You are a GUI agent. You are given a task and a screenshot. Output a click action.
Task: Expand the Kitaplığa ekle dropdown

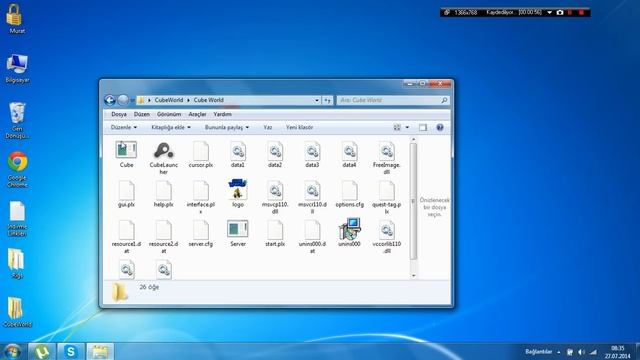pos(171,127)
